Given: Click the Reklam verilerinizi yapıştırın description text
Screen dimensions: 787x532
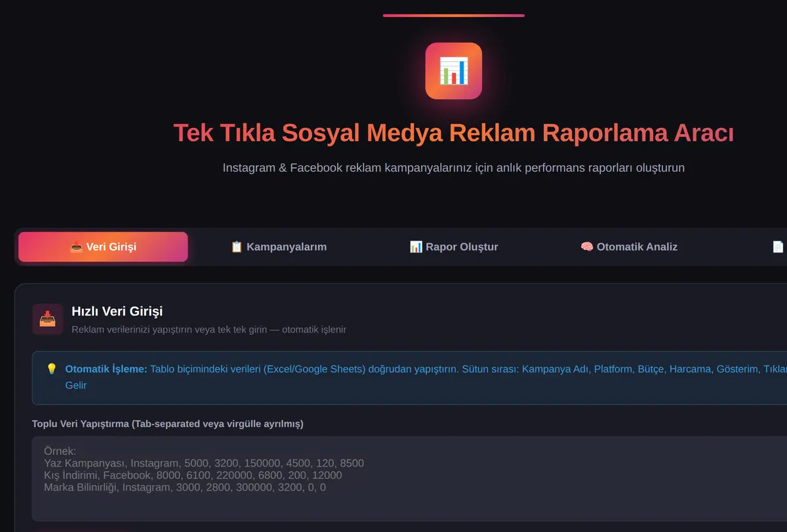Looking at the screenshot, I should pyautogui.click(x=209, y=329).
